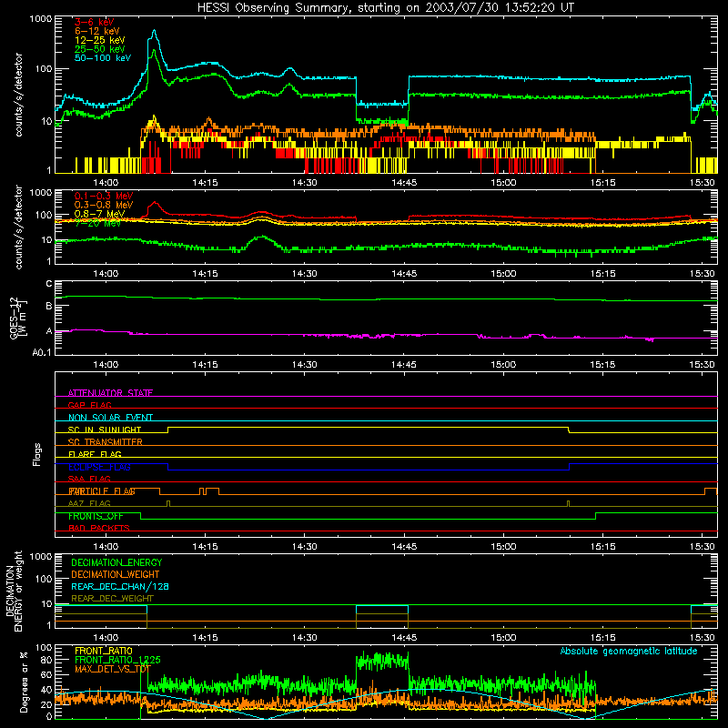728x728 pixels.
Task: Select the ECLIPSE_FLAG label
Action: [99, 467]
